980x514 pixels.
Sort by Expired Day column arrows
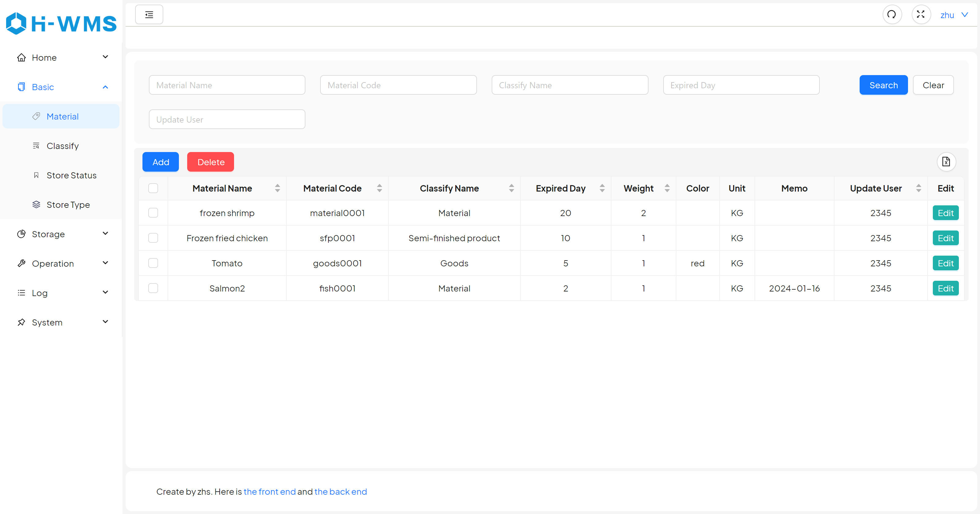point(602,188)
